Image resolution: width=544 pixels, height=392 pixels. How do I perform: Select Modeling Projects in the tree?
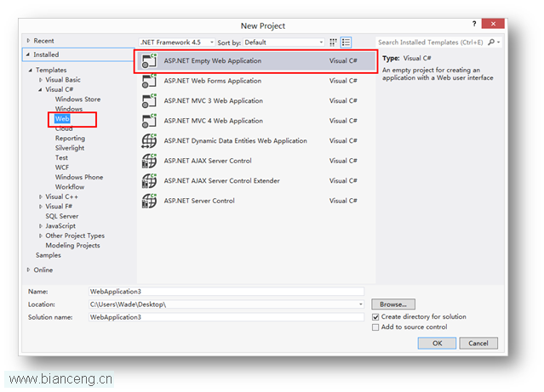[x=72, y=246]
